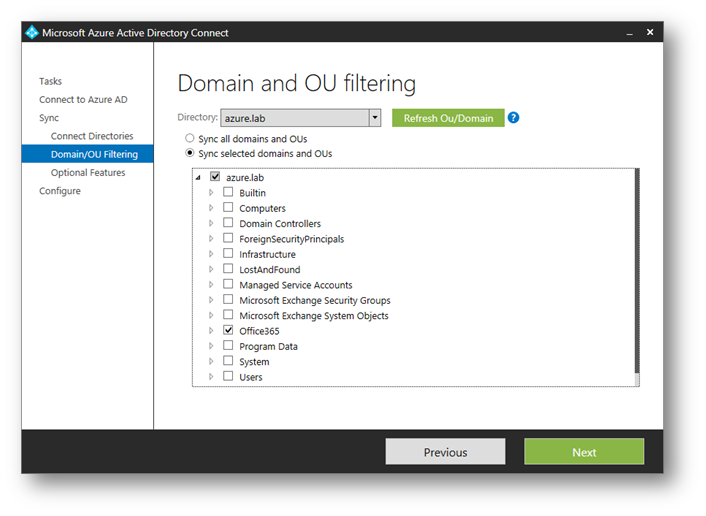Viewport: 706px width, 516px height.
Task: Uncheck the Office365 checkbox
Action: pos(228,330)
